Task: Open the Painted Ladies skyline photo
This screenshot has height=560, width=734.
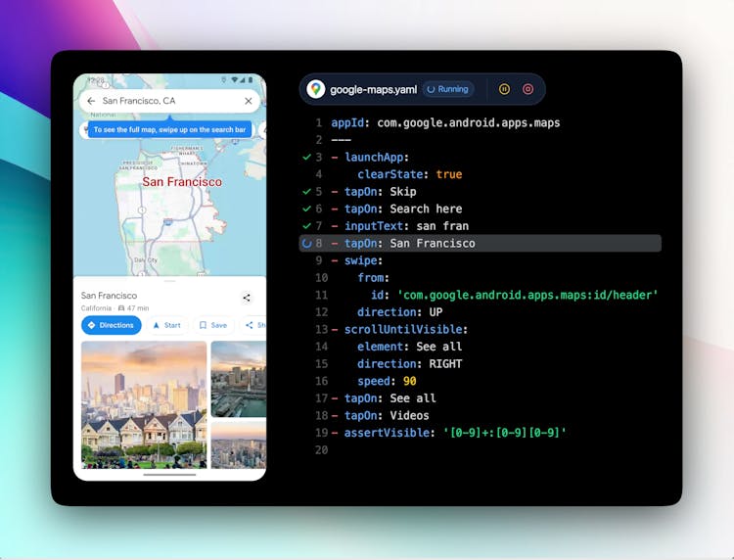Action: [x=144, y=404]
